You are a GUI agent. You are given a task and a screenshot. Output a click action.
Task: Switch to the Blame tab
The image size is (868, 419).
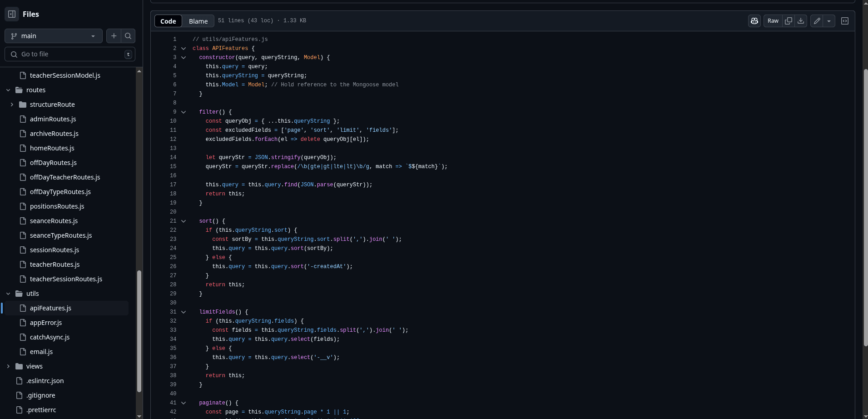coord(198,21)
